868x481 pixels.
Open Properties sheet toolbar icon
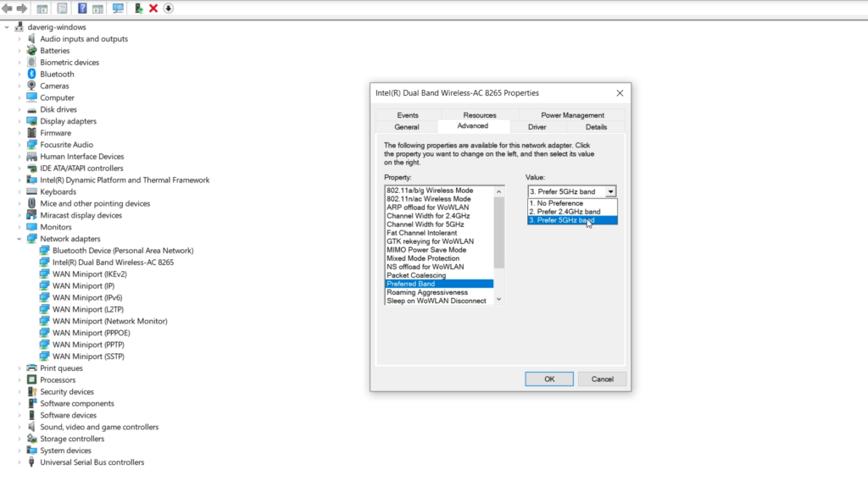[x=62, y=8]
